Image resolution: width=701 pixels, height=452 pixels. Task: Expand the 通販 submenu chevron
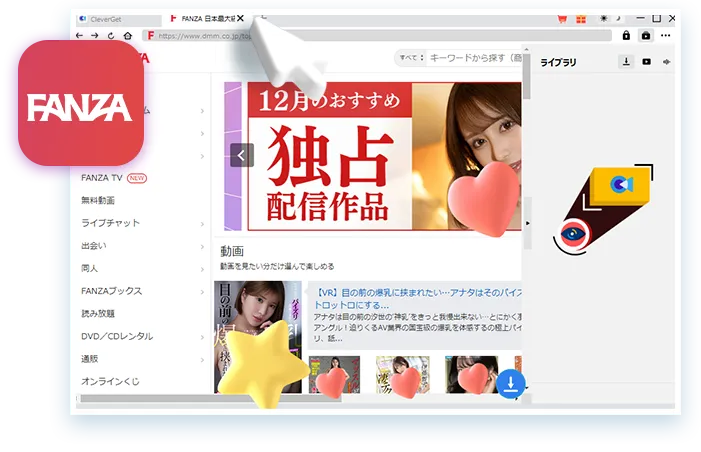(203, 360)
